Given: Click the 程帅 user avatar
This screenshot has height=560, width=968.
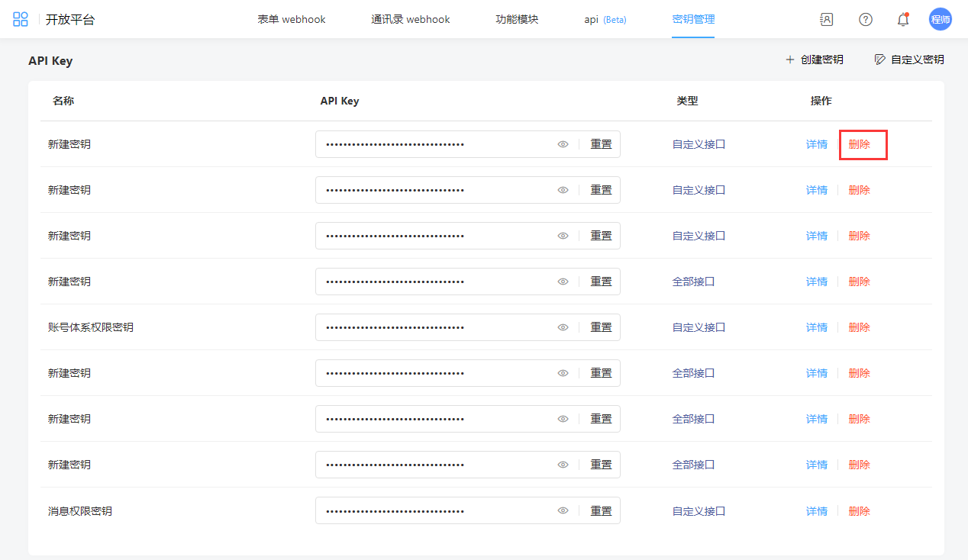Looking at the screenshot, I should [940, 20].
